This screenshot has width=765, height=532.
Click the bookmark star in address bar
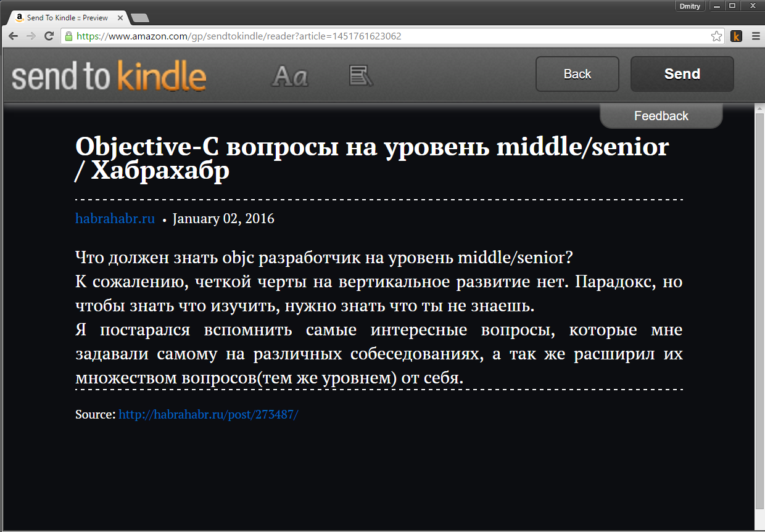point(716,36)
